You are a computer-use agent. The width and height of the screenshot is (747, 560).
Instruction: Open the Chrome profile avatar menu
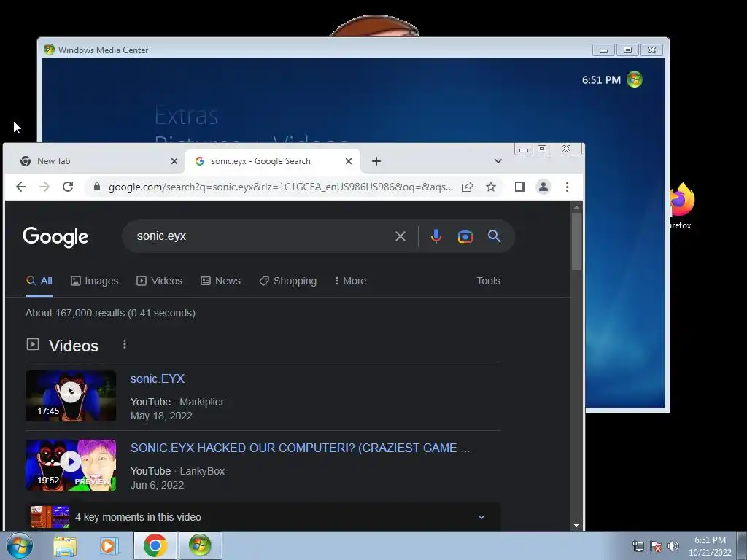point(543,187)
